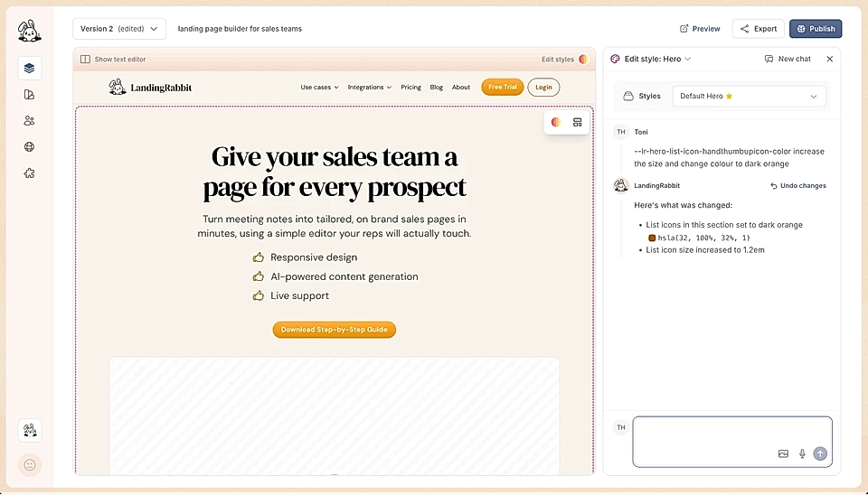Click the page title 'landing page builder for sales teams'

pyautogui.click(x=240, y=29)
